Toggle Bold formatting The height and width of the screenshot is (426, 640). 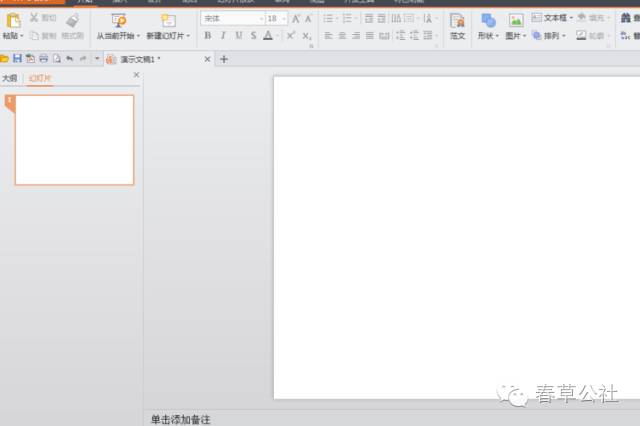pyautogui.click(x=208, y=36)
